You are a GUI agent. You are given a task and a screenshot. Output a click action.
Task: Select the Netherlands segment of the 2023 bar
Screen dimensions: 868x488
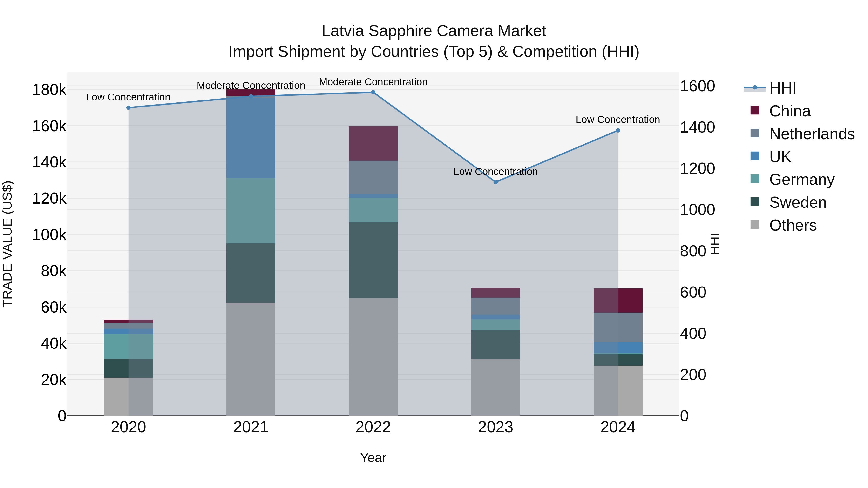[495, 306]
